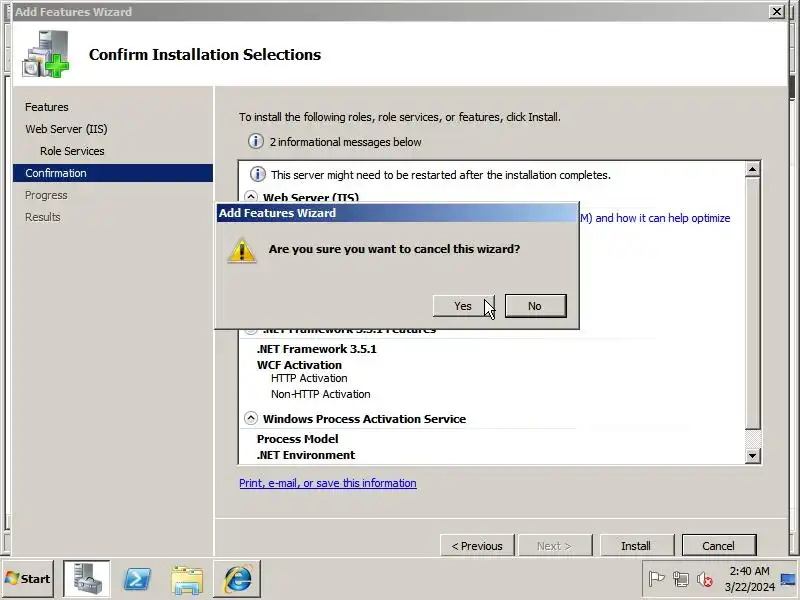Click the list scrollbar down arrow
800x600 pixels.
[x=753, y=455]
